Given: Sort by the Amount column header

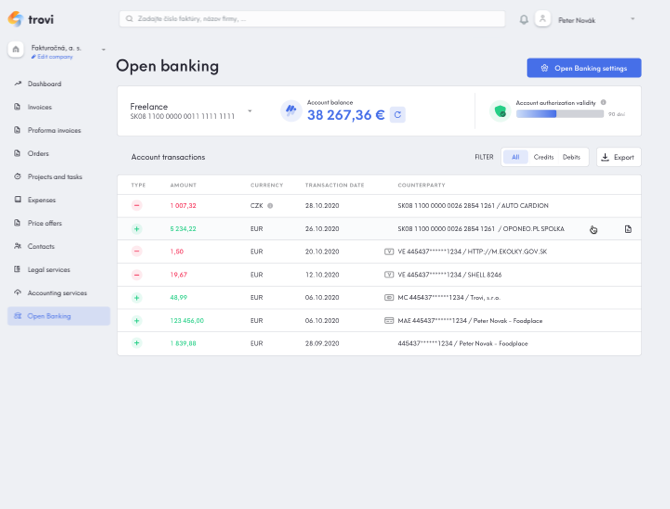Looking at the screenshot, I should coord(183,185).
